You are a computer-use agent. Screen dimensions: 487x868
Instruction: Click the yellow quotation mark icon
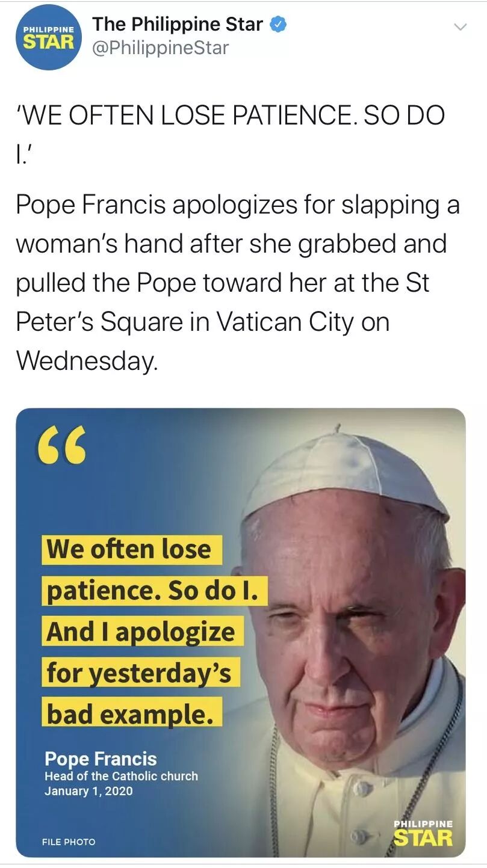[x=61, y=447]
